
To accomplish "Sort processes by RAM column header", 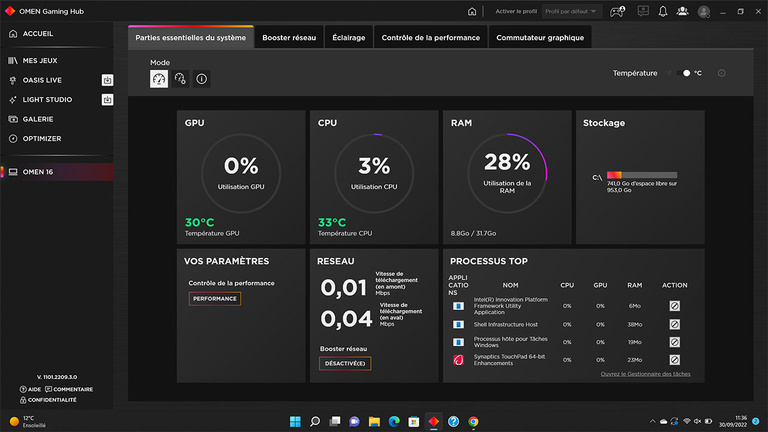I will pyautogui.click(x=634, y=285).
